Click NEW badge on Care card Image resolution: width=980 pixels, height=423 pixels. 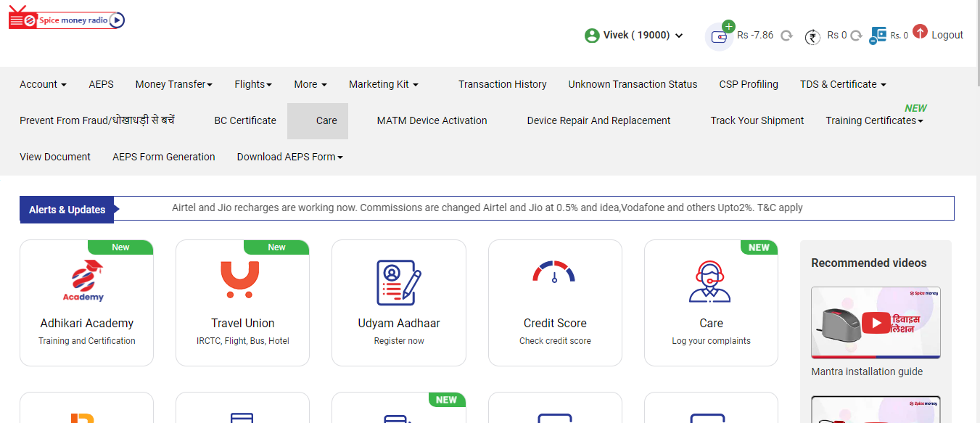pyautogui.click(x=759, y=247)
